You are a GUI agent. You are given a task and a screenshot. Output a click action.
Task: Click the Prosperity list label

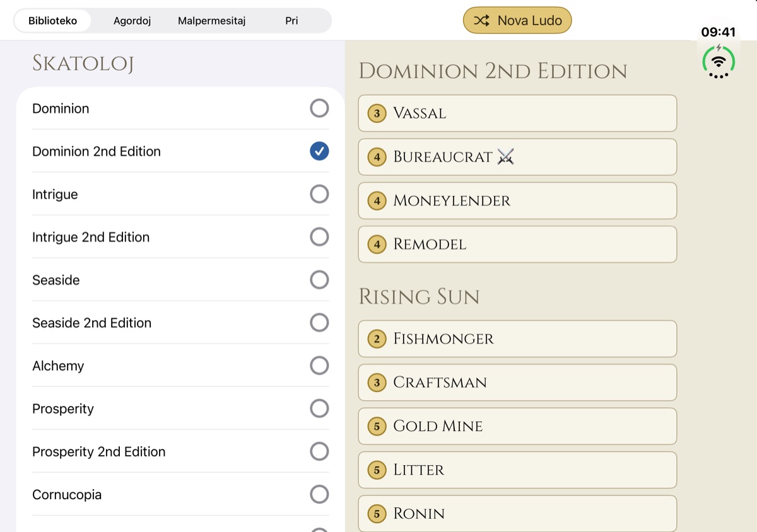[x=63, y=409]
